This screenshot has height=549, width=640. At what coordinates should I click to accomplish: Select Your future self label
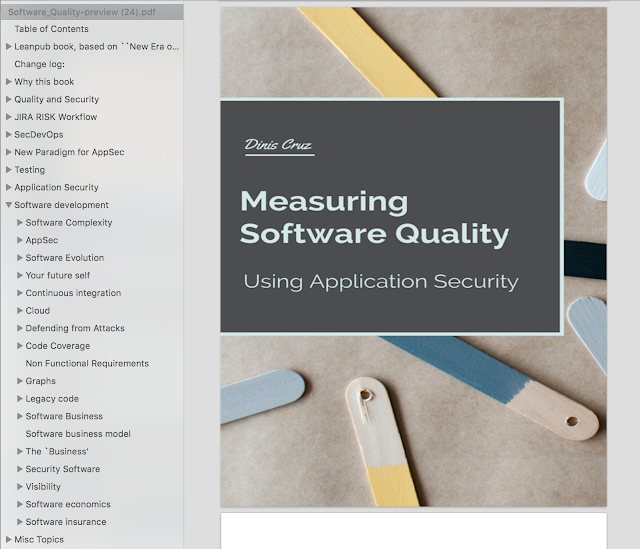58,275
